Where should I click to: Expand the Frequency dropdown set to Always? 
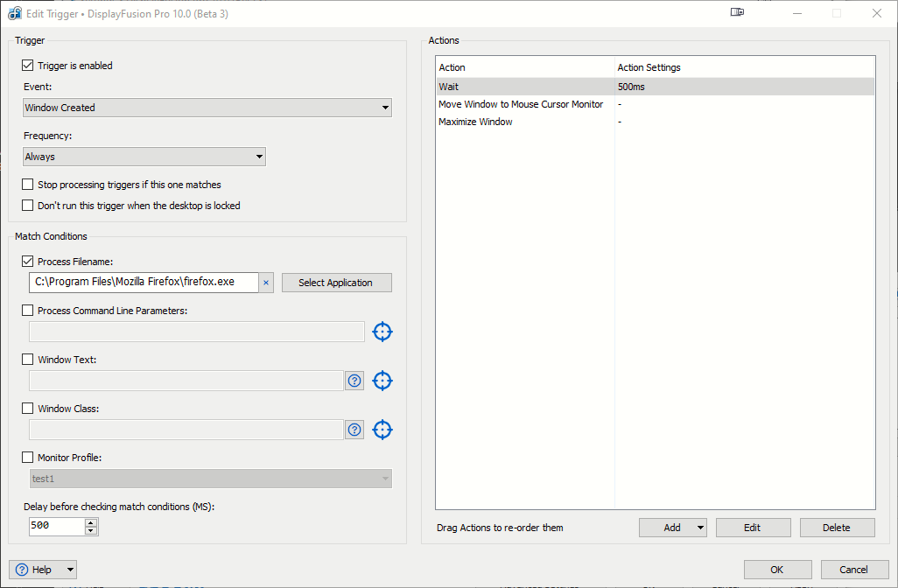tap(144, 157)
